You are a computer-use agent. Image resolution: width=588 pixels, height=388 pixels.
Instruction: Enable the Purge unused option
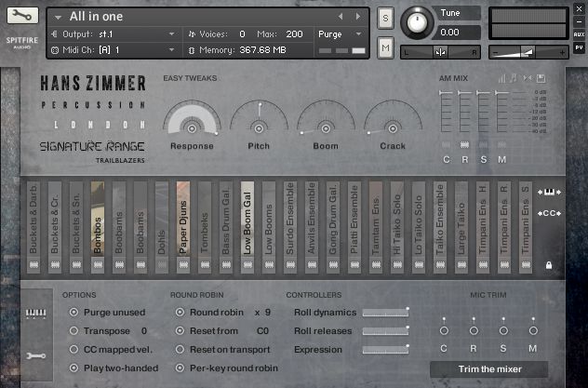(x=73, y=312)
